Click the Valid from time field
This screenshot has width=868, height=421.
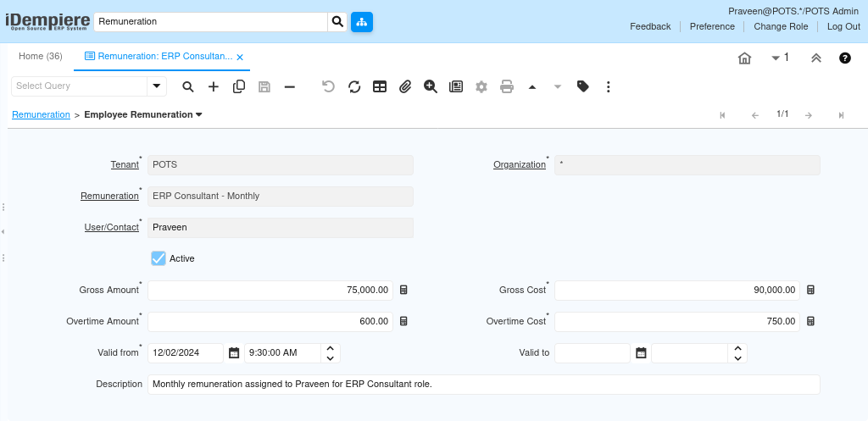pyautogui.click(x=282, y=353)
